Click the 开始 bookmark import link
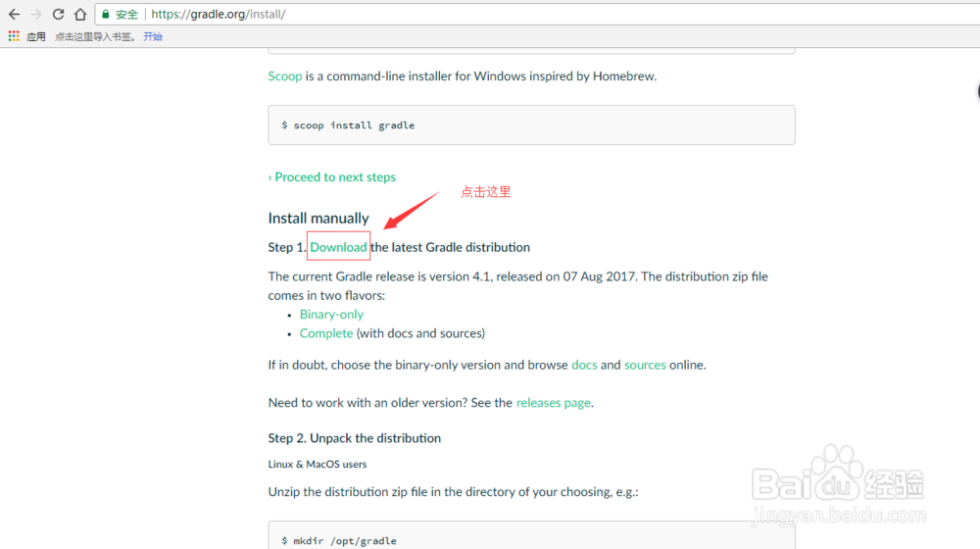Image resolution: width=980 pixels, height=549 pixels. point(153,37)
